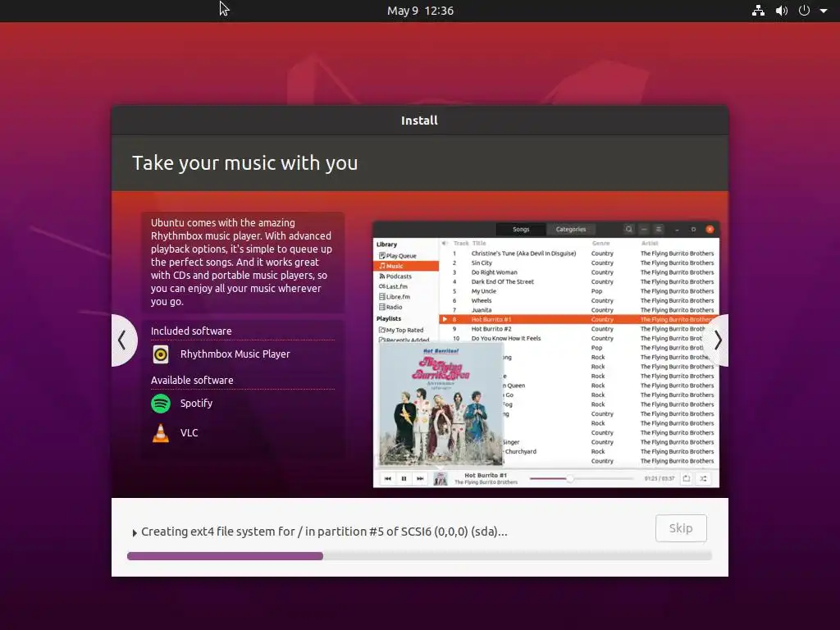Click the 'Take your music with you' heading

[x=244, y=163]
